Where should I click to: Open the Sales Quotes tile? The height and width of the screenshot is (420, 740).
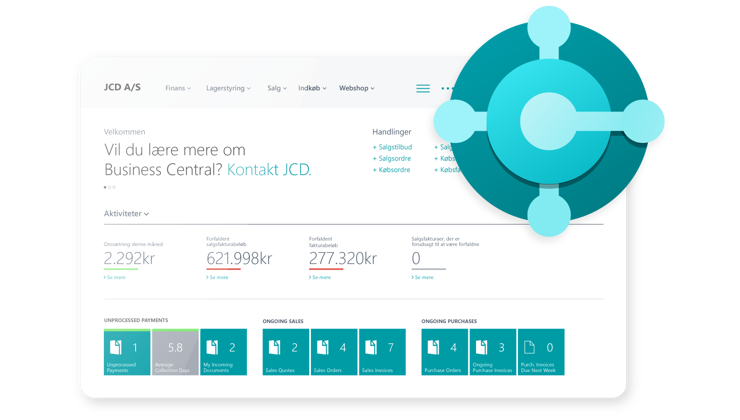click(285, 352)
